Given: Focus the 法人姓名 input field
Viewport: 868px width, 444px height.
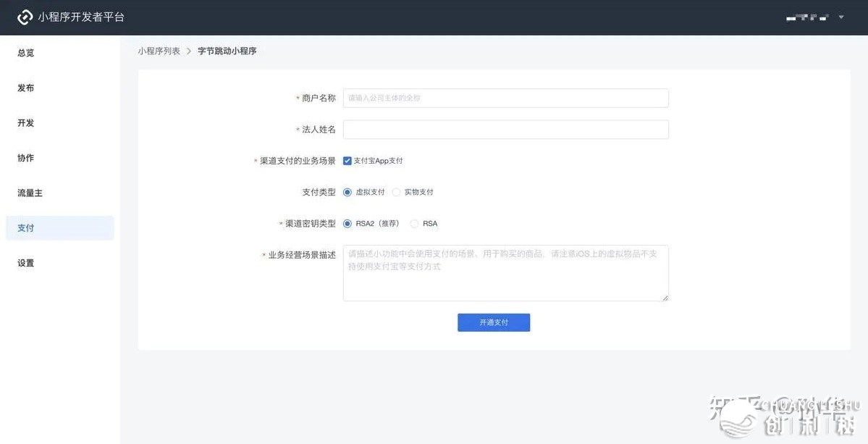Looking at the screenshot, I should click(505, 130).
